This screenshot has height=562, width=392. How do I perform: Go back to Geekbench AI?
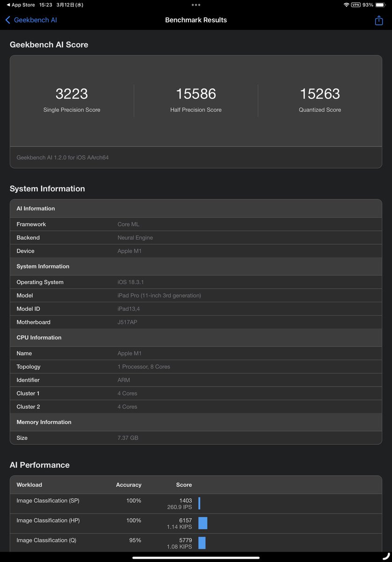coord(31,20)
